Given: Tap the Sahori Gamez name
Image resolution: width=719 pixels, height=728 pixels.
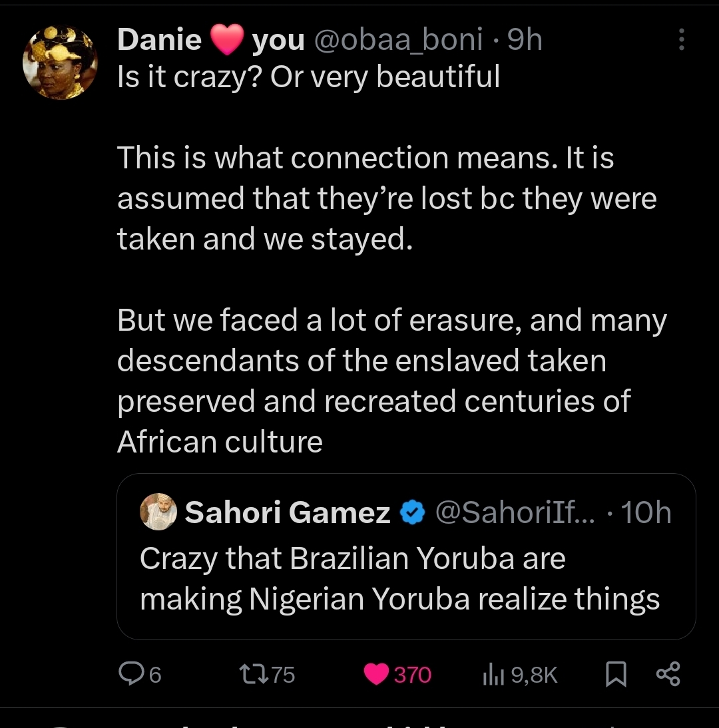Looking at the screenshot, I should pyautogui.click(x=288, y=512).
